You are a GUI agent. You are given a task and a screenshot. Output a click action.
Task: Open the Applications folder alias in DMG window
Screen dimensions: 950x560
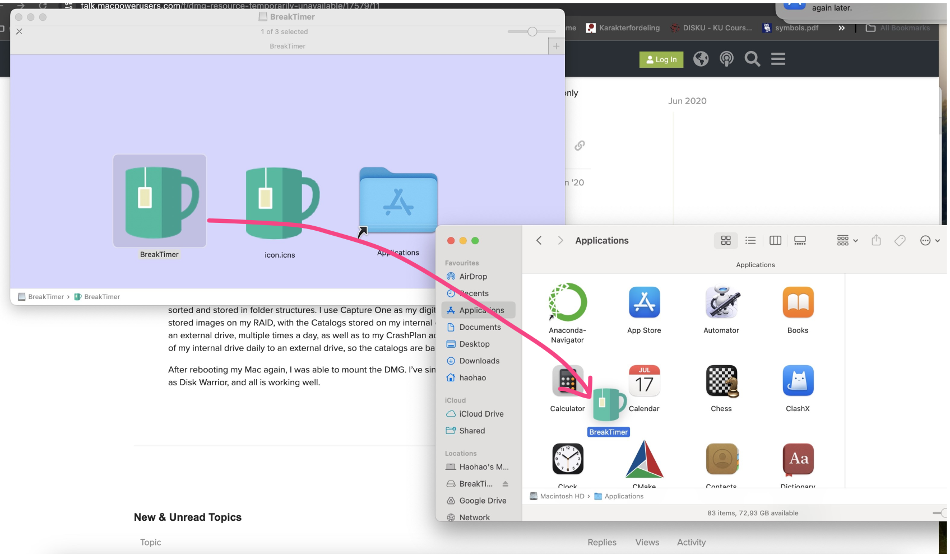coord(398,200)
